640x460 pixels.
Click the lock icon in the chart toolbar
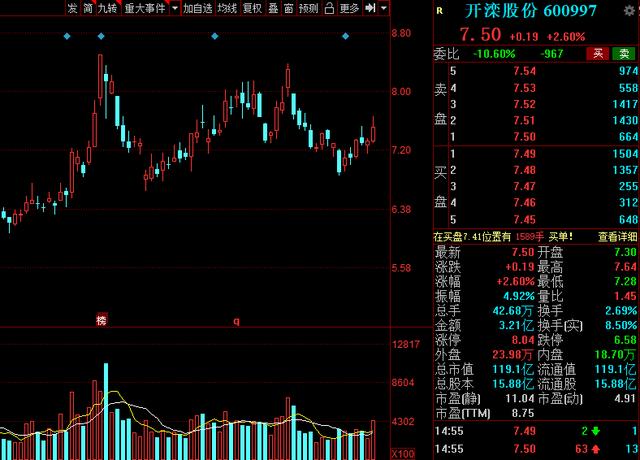tap(329, 8)
